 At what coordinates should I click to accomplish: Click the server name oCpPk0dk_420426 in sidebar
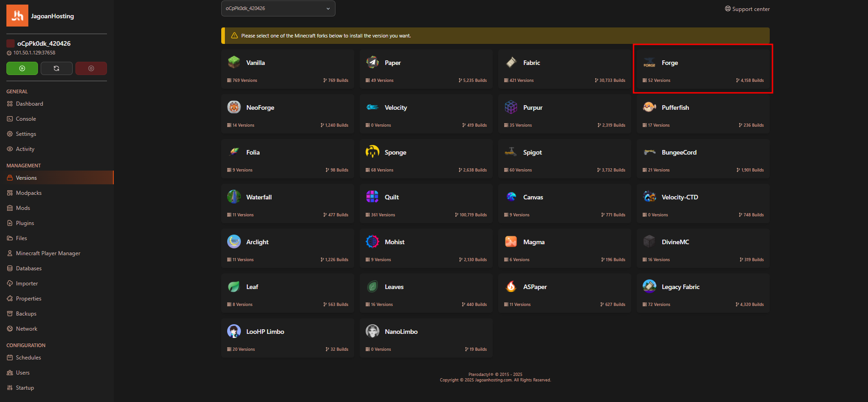[x=44, y=43]
